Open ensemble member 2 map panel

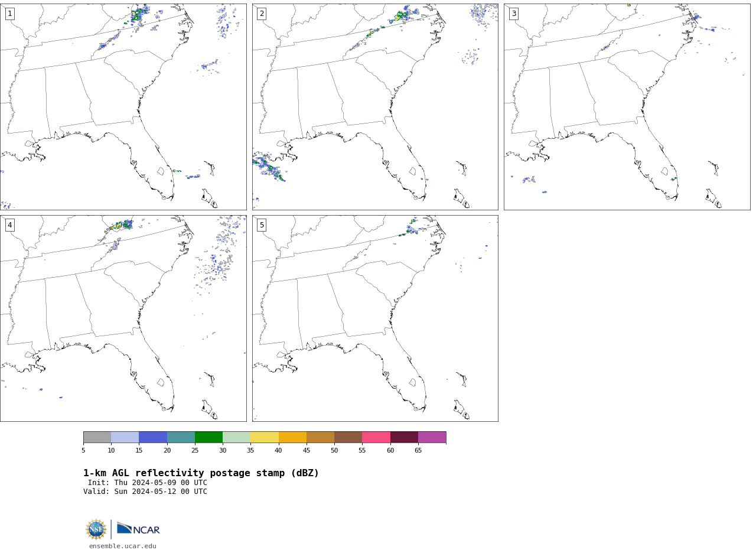pos(375,107)
